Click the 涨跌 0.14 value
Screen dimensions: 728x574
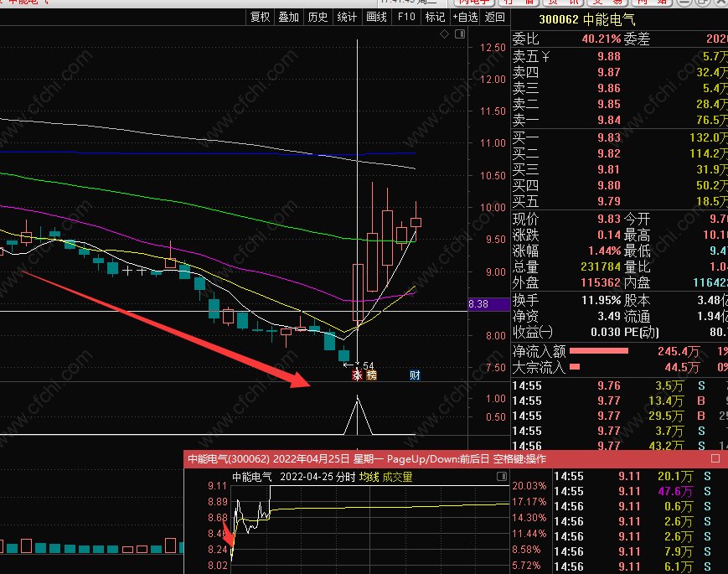[x=609, y=235]
